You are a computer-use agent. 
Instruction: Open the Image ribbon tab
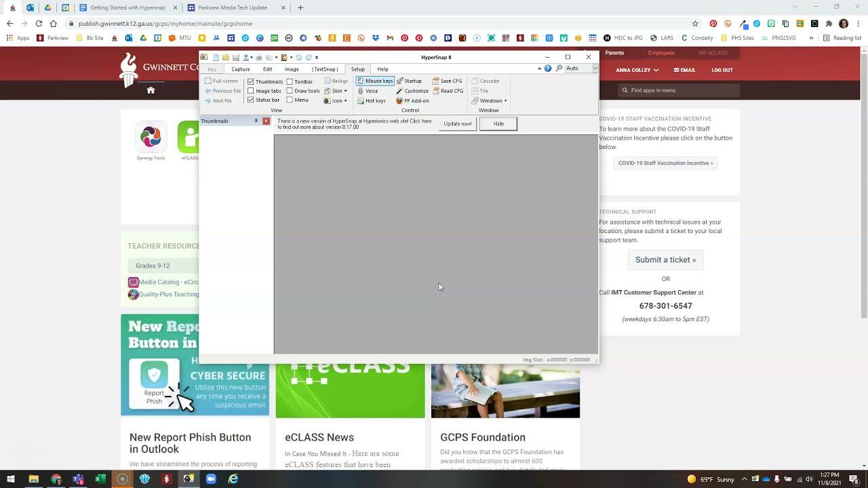coord(292,69)
